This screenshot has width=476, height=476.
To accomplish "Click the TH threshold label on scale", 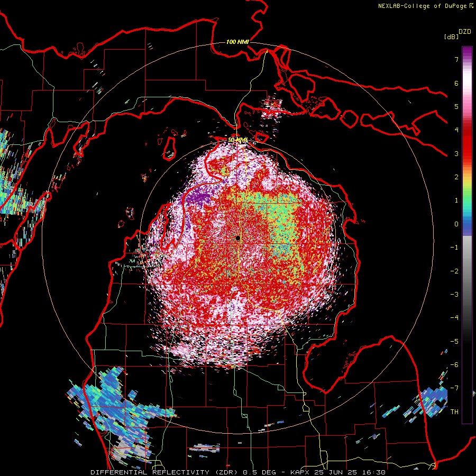I will click(454, 411).
